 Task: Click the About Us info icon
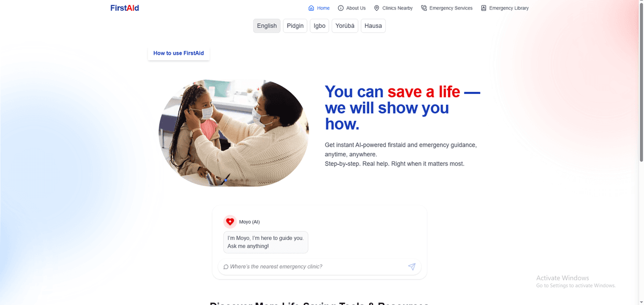coord(341,8)
